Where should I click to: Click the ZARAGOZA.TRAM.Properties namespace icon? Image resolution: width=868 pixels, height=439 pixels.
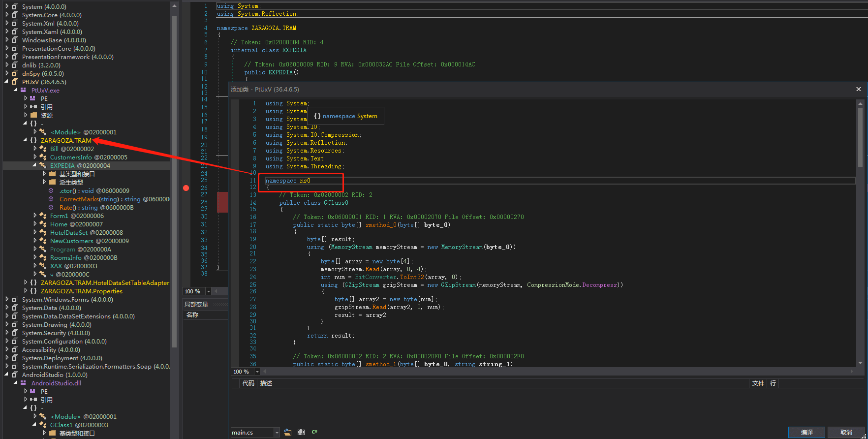point(33,291)
